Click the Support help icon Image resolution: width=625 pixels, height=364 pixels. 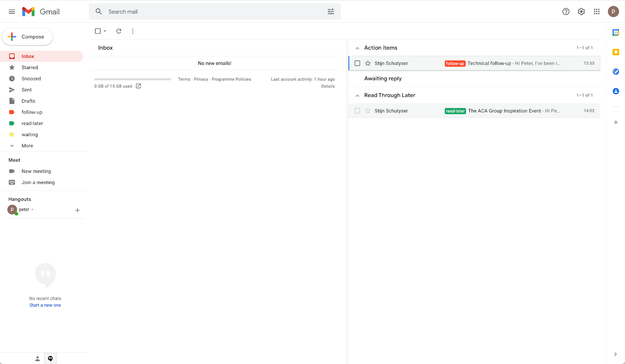[x=566, y=12]
